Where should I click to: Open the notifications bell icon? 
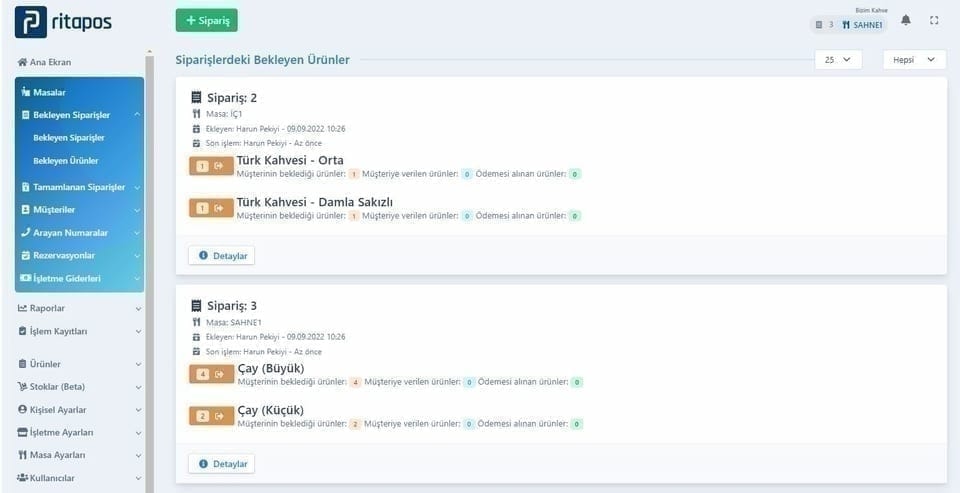click(906, 21)
